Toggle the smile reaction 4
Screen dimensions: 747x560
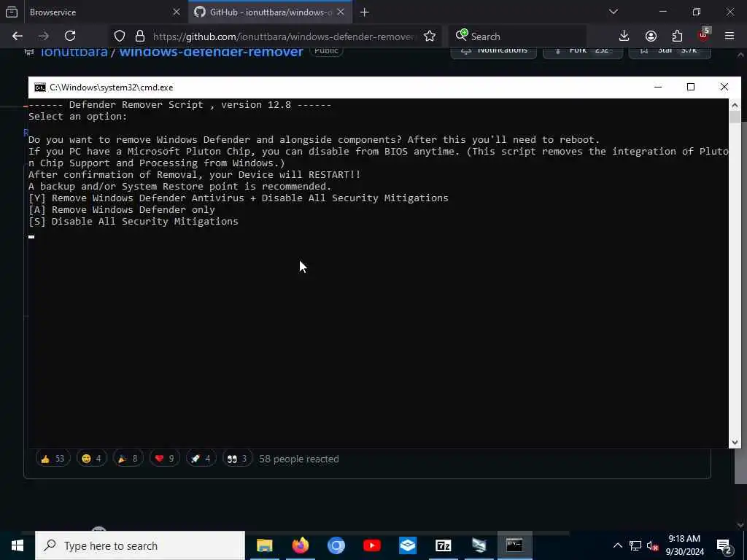point(91,459)
